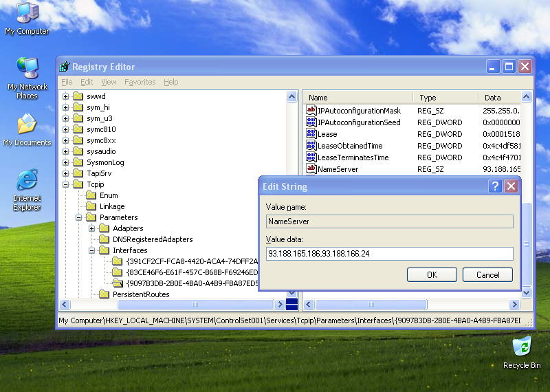Select the sym_hi folder icon
This screenshot has width=550, height=392.
[78, 107]
